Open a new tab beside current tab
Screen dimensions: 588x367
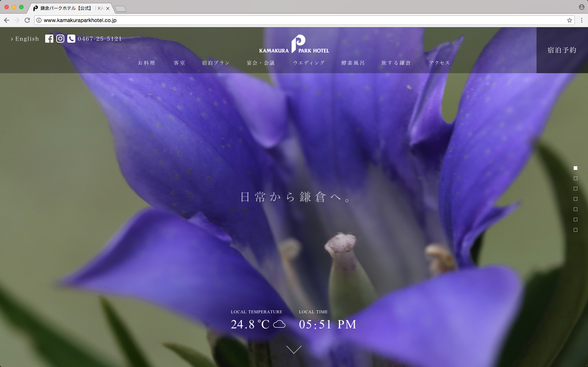point(120,8)
